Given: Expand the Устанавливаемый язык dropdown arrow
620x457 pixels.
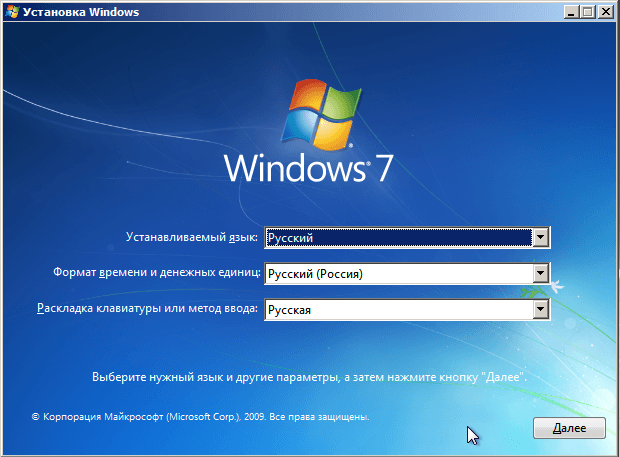Looking at the screenshot, I should point(541,237).
